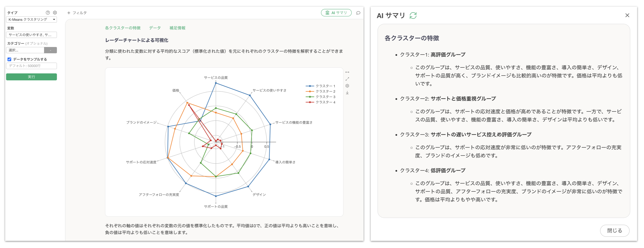
Task: Click the 閉じる button
Action: 615,230
